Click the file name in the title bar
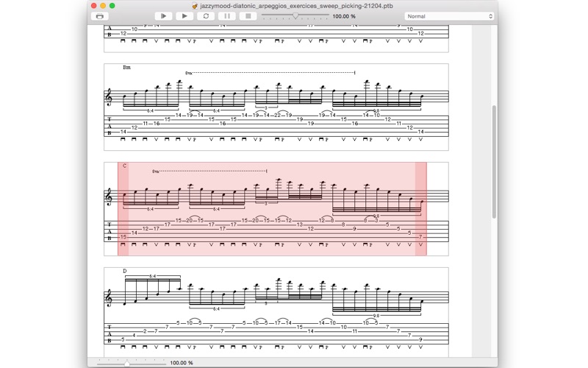The width and height of the screenshot is (588, 368). point(297,6)
